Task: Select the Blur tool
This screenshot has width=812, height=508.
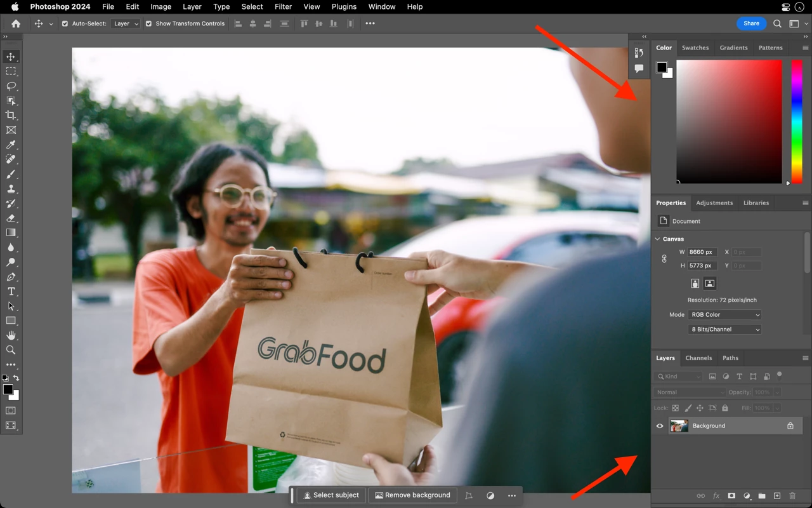Action: (x=11, y=247)
